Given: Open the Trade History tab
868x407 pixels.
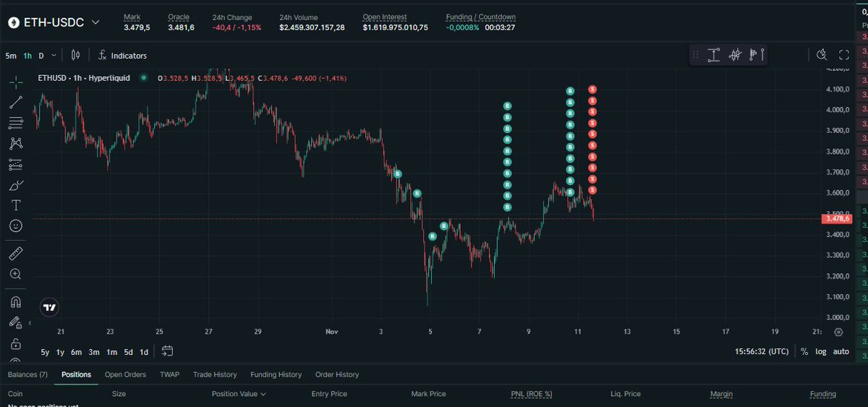Looking at the screenshot, I should [215, 374].
